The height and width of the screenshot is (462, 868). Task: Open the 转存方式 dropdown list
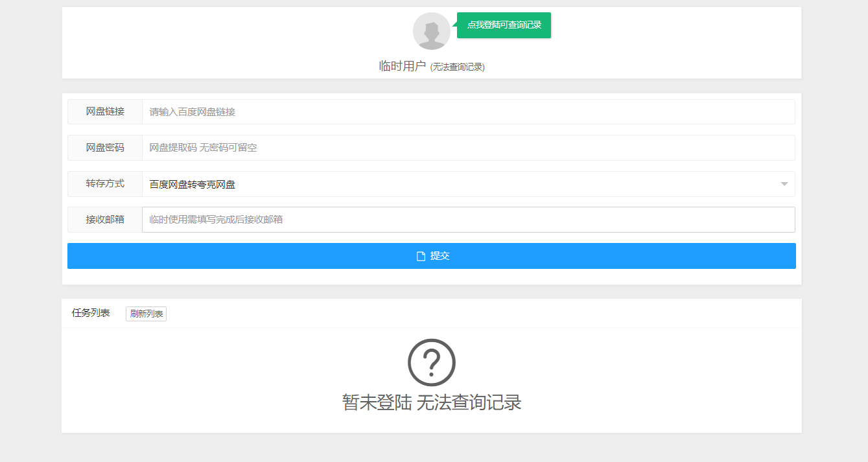(x=454, y=184)
